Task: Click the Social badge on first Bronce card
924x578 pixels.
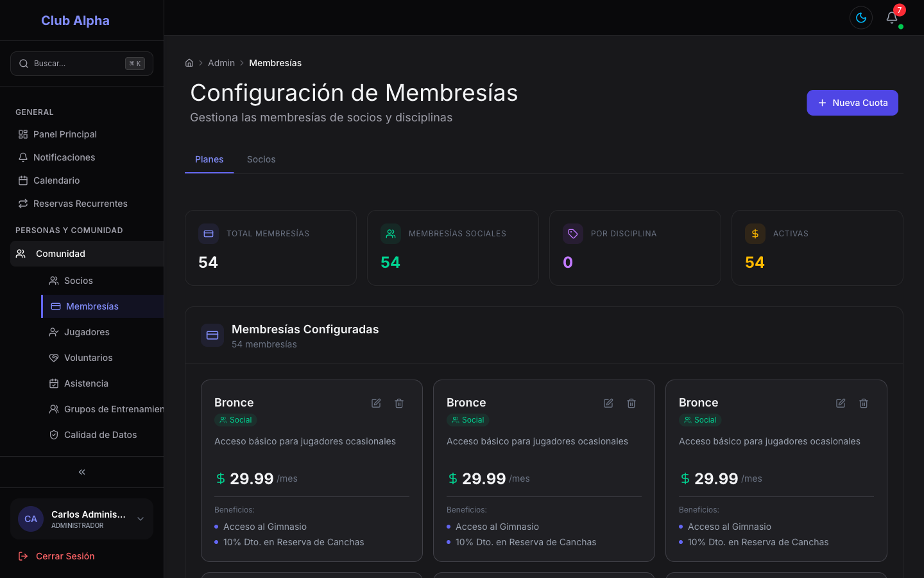Action: pos(235,420)
